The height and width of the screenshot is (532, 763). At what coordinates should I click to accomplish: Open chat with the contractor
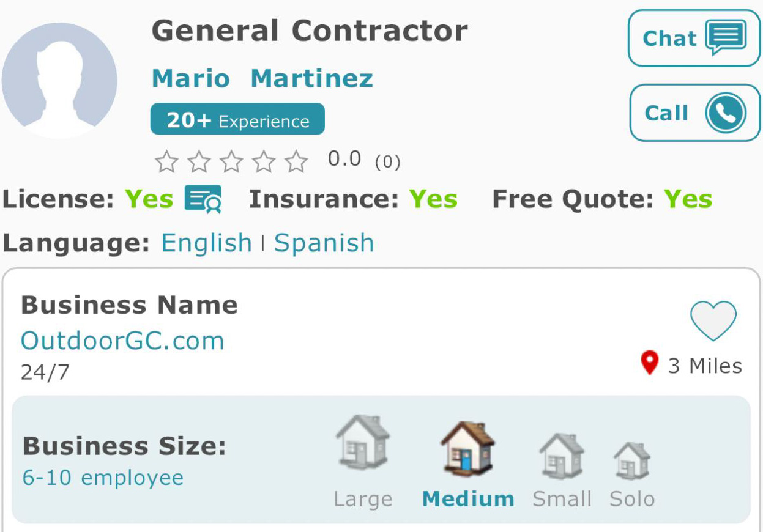[x=694, y=38]
